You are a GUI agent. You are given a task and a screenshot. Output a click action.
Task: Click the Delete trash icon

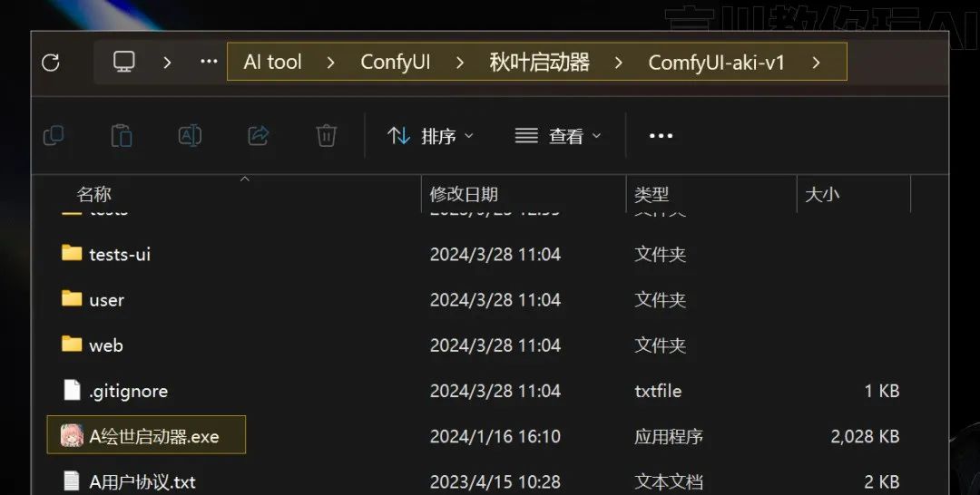(x=327, y=135)
